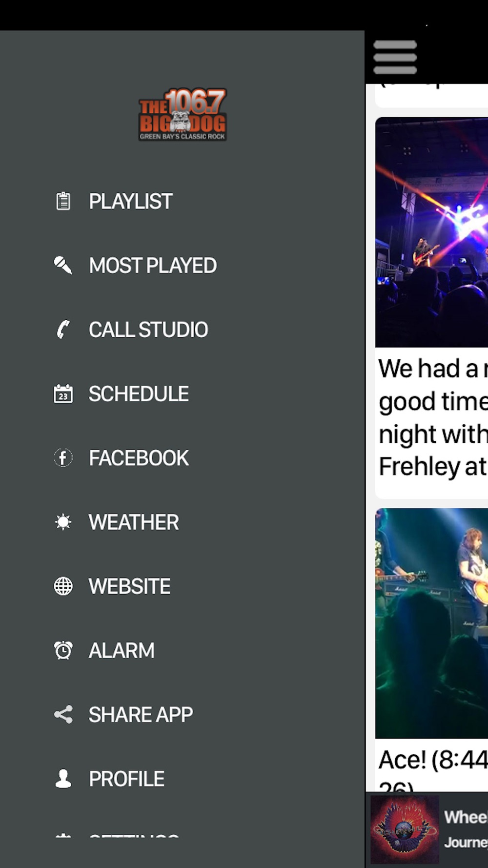Click the Alarm clock icon
488x868 pixels.
click(x=63, y=650)
